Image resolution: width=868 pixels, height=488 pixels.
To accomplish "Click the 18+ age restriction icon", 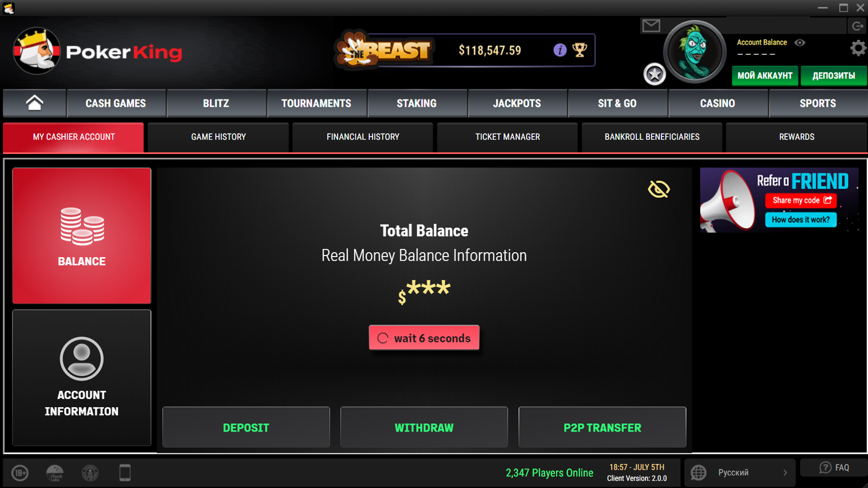I will coord(20,473).
